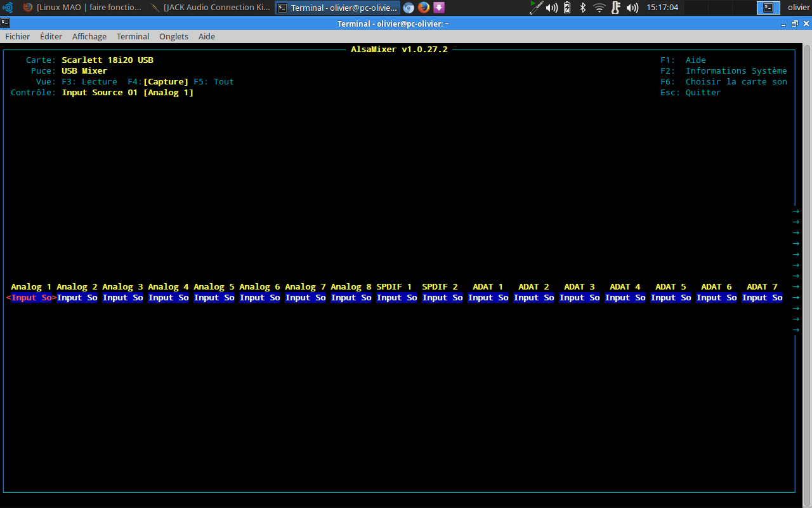812x508 pixels.
Task: Switch to the Linux MAO Firefox window
Action: click(x=82, y=8)
